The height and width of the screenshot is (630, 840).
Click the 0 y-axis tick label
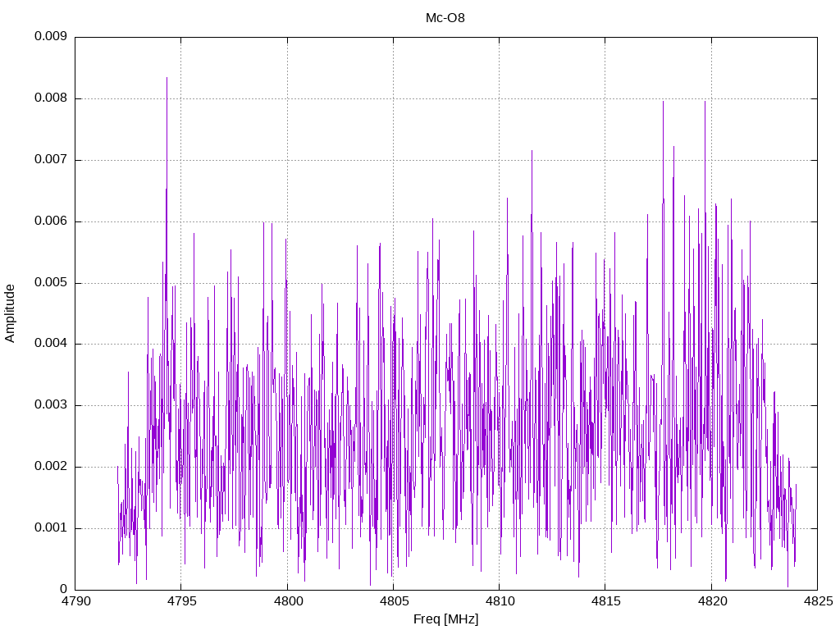point(64,590)
